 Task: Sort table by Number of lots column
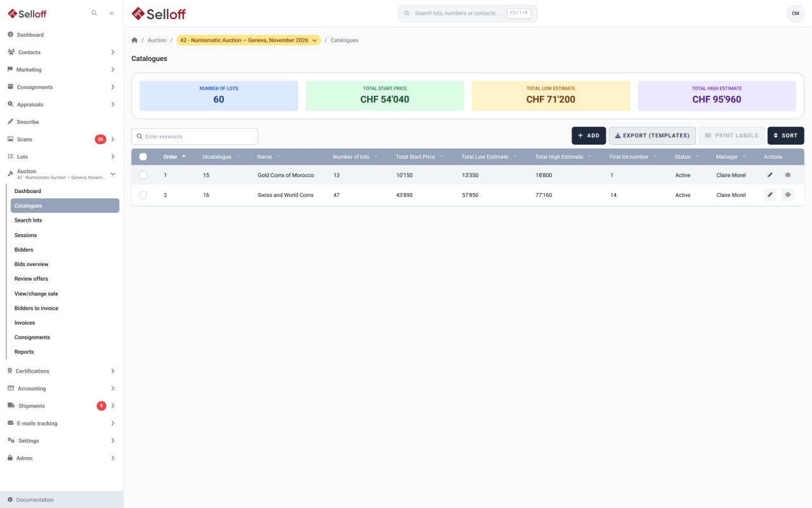[x=355, y=157]
